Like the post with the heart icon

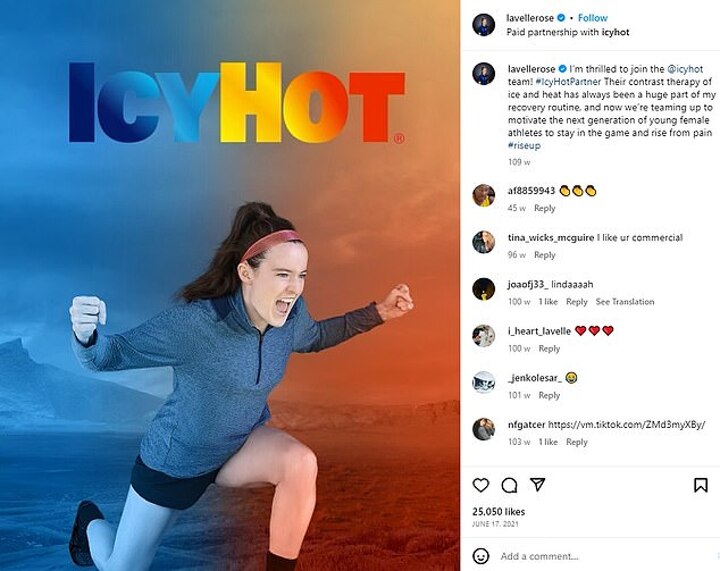481,485
